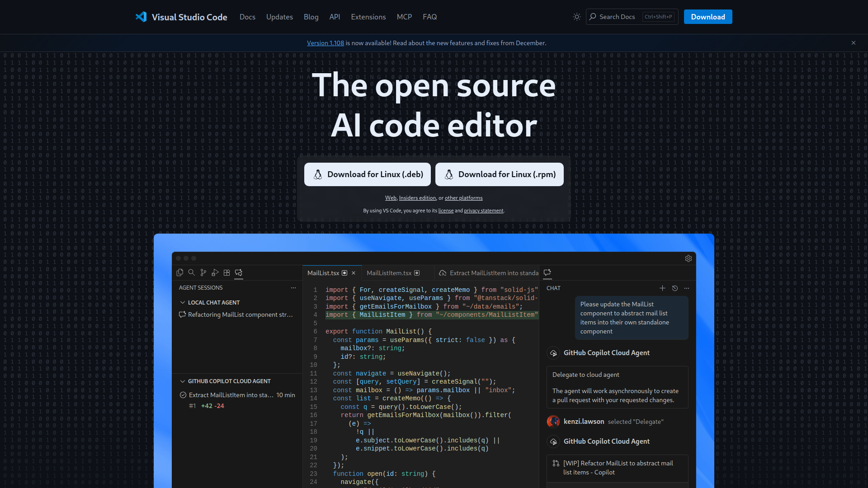Click the Delegate to cloud agent card
This screenshot has height=488, width=868.
(x=618, y=387)
